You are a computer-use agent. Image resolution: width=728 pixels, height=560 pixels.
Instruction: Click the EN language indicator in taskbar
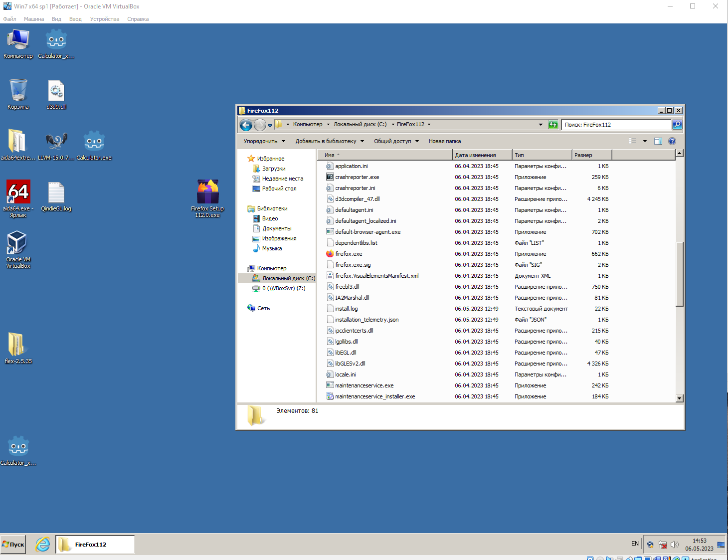tap(635, 544)
